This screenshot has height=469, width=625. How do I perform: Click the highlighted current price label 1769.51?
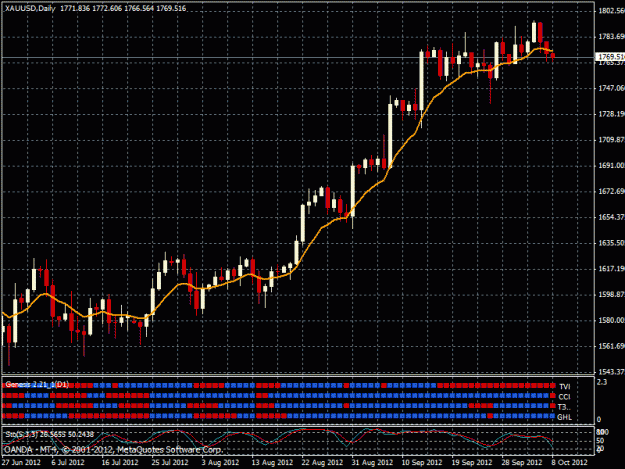tap(610, 57)
